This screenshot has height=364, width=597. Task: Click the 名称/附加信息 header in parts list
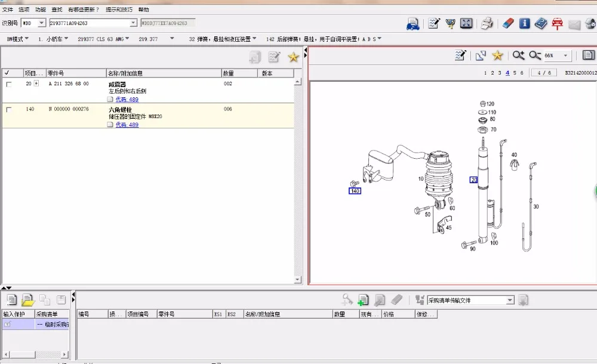pos(164,73)
